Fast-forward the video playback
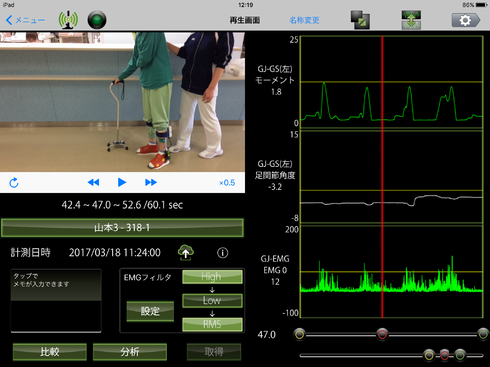 pyautogui.click(x=151, y=182)
